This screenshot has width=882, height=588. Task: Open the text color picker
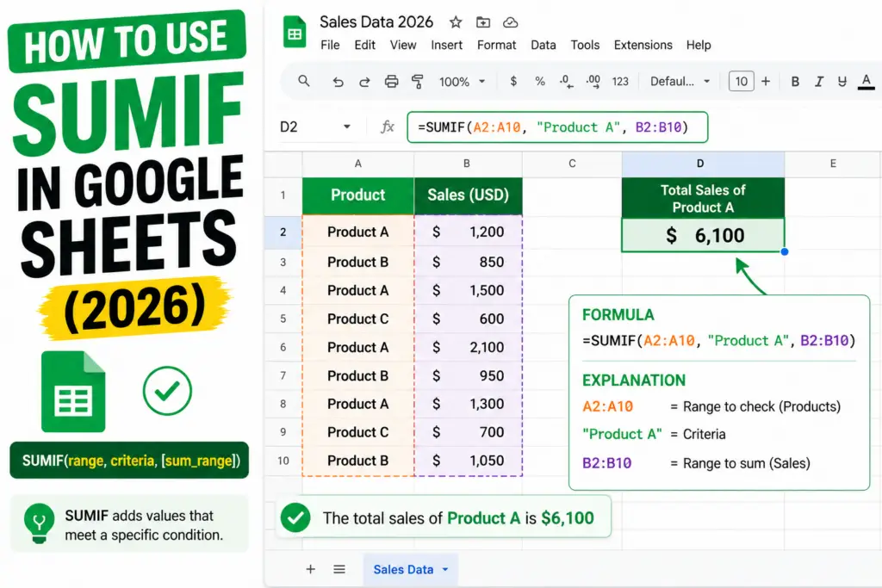pos(866,82)
